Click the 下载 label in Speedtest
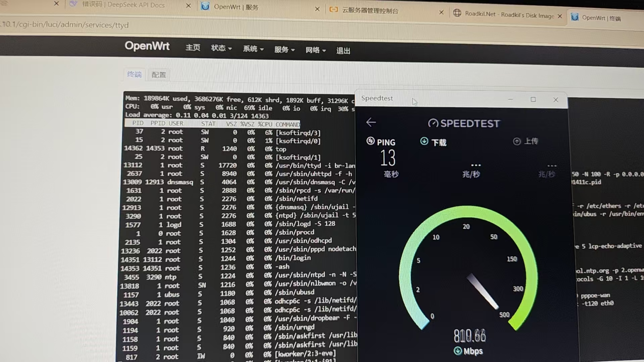The width and height of the screenshot is (644, 362). pyautogui.click(x=439, y=142)
